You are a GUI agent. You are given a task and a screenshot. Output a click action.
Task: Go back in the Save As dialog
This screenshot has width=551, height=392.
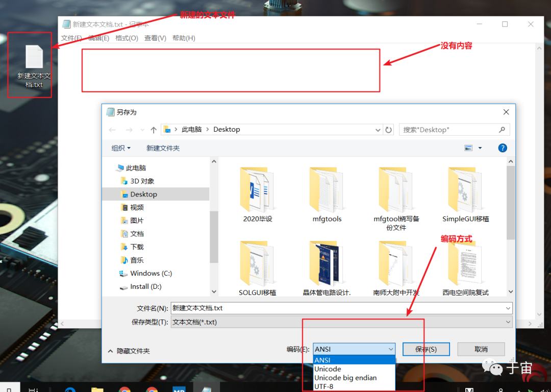112,130
